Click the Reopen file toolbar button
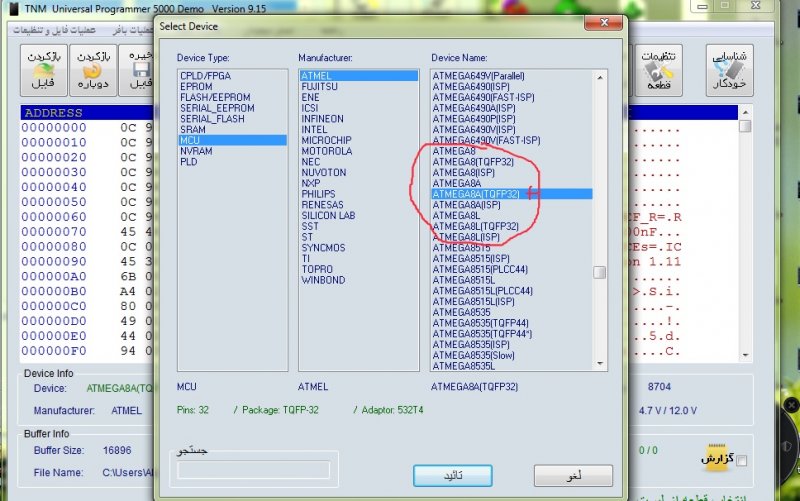 coord(93,70)
